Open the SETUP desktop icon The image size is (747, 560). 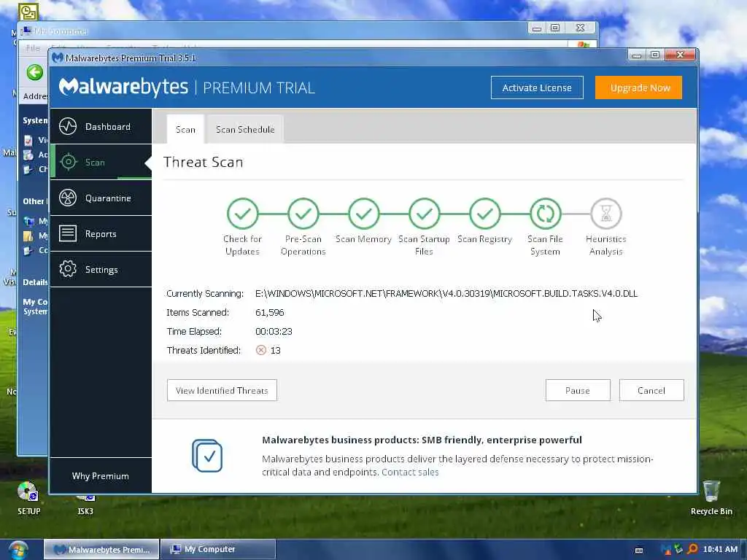(x=28, y=498)
